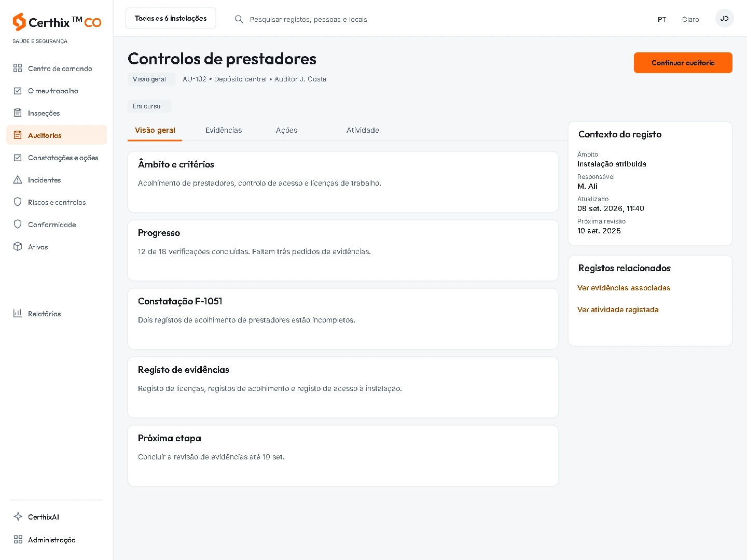Click the Em curso status badge
Image resolution: width=747 pixels, height=560 pixels.
click(149, 106)
